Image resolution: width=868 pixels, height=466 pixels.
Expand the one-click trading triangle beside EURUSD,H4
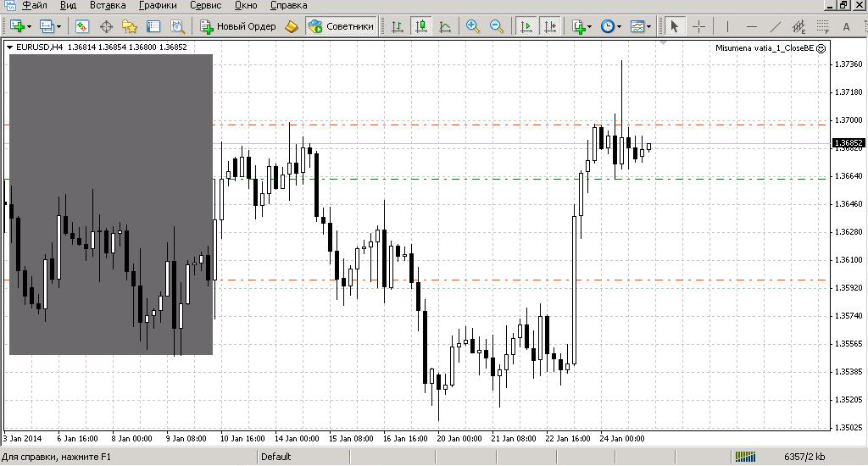pyautogui.click(x=9, y=47)
